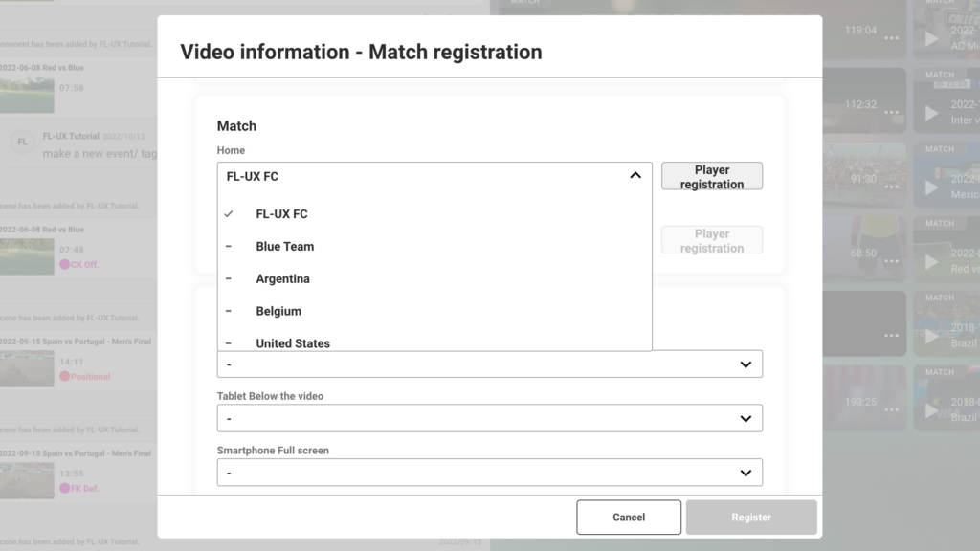Open the Tablet Below the video dropdown
The width and height of the screenshot is (980, 551).
[489, 418]
